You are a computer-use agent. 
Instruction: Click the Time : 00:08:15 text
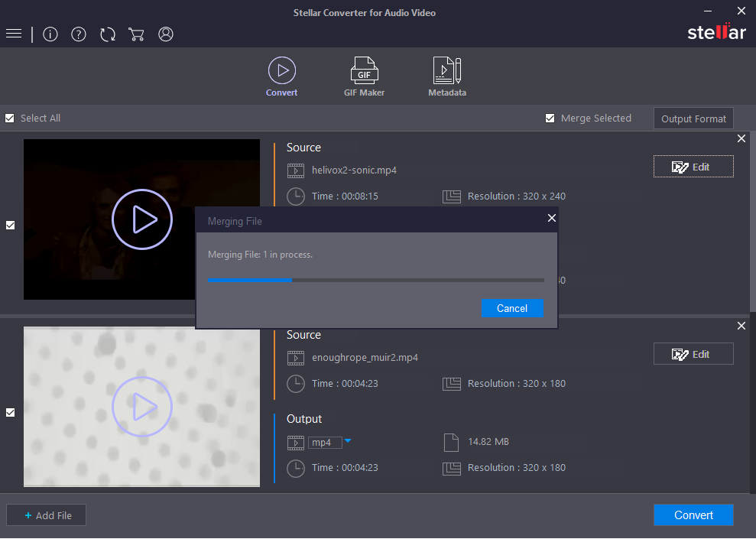pyautogui.click(x=345, y=196)
